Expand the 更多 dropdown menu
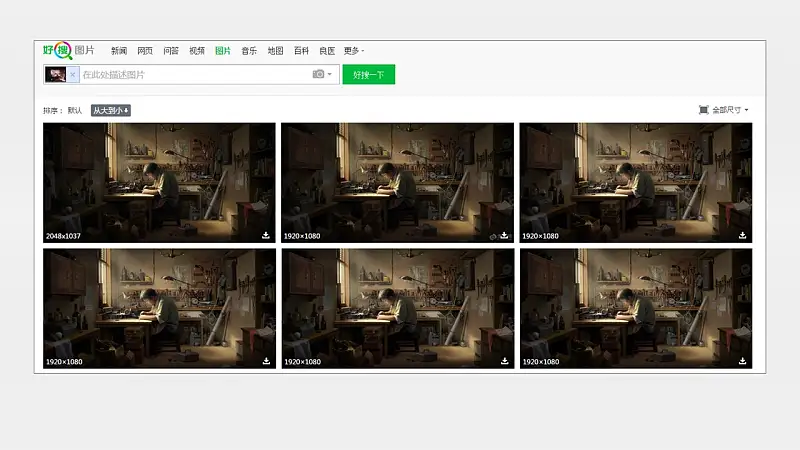The width and height of the screenshot is (800, 450). pos(354,51)
